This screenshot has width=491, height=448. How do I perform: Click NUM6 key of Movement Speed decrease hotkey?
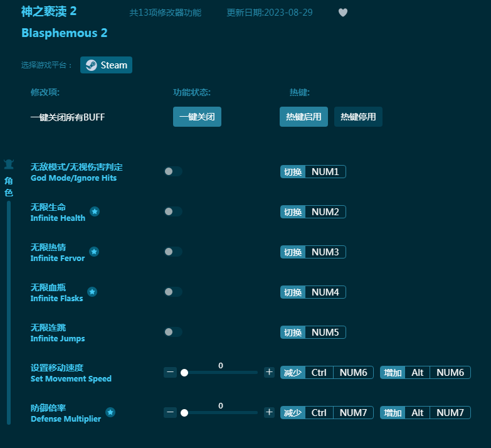[353, 373]
